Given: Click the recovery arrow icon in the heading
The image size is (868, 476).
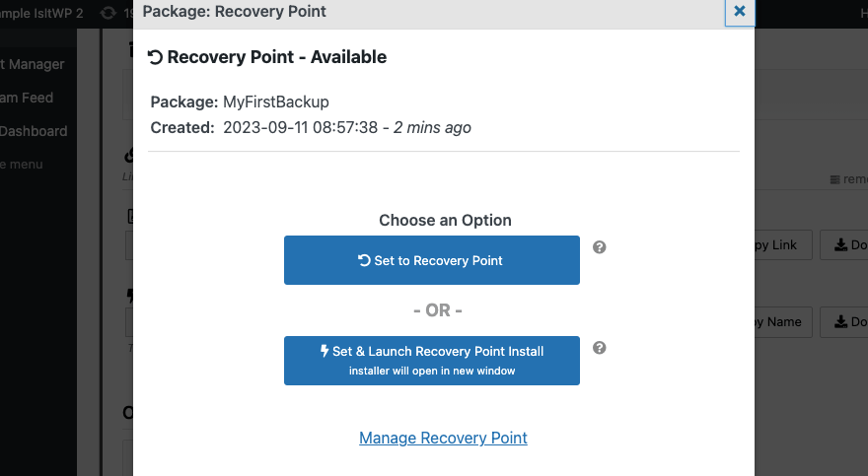Looking at the screenshot, I should tap(155, 57).
